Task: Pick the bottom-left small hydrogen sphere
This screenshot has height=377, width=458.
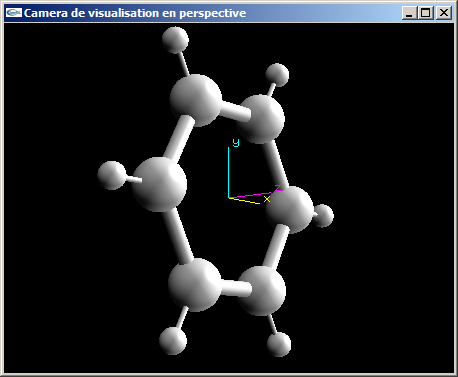Action: coord(173,341)
